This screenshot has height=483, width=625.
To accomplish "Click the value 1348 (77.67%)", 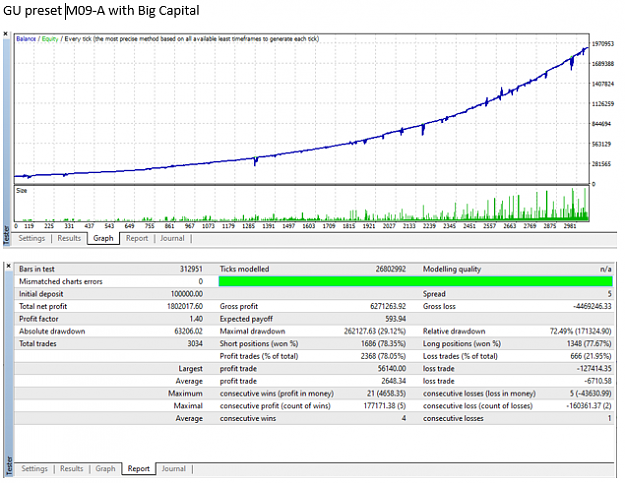I will click(x=589, y=344).
